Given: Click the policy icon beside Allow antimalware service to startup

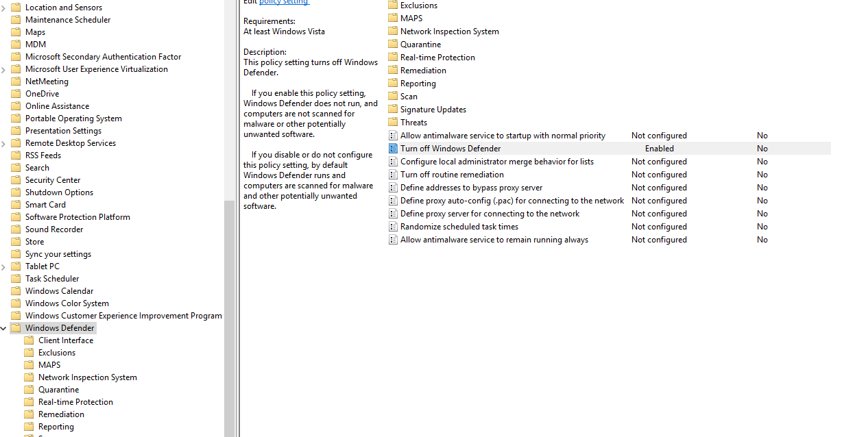Looking at the screenshot, I should click(393, 136).
